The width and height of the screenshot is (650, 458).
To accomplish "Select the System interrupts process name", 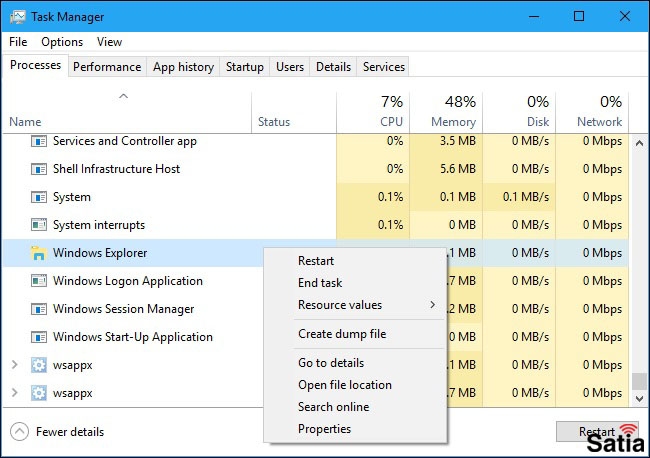I will [x=99, y=225].
